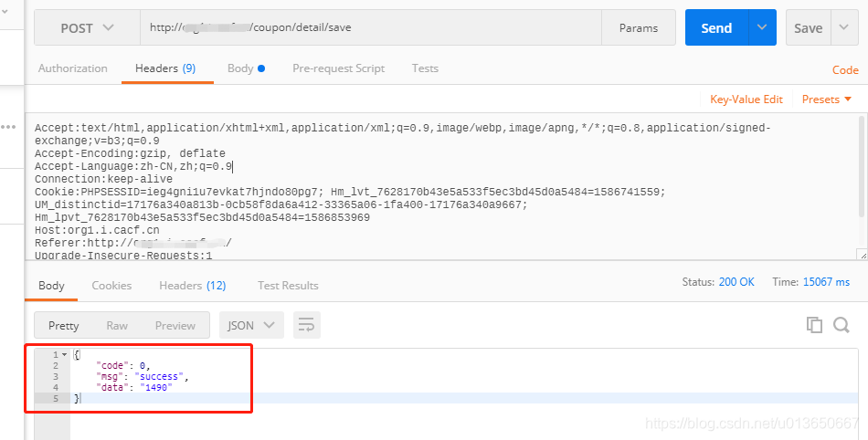Screen dimensions: 868x440
Task: Send the request
Action: click(716, 27)
